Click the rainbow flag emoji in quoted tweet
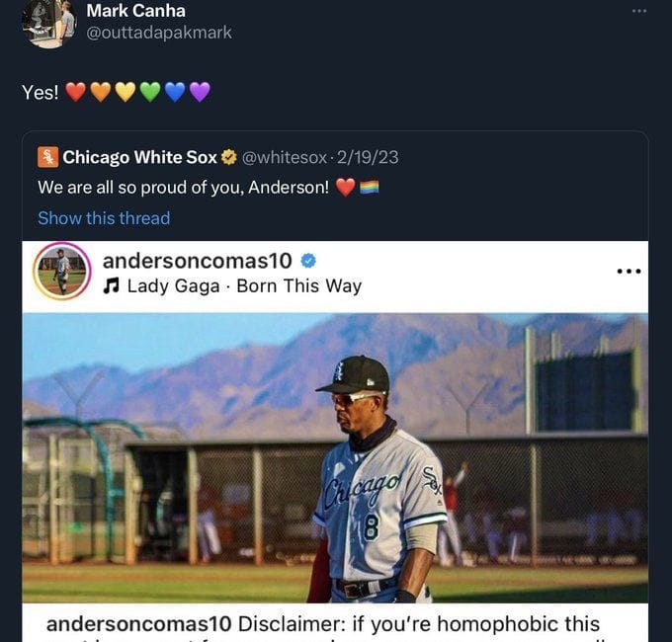The width and height of the screenshot is (672, 642). [369, 188]
